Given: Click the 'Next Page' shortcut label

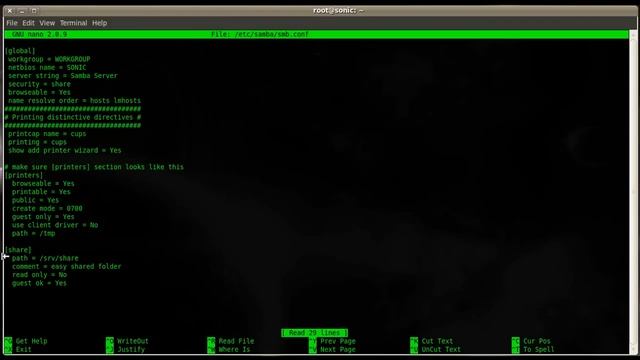Looking at the screenshot, I should pos(338,349).
